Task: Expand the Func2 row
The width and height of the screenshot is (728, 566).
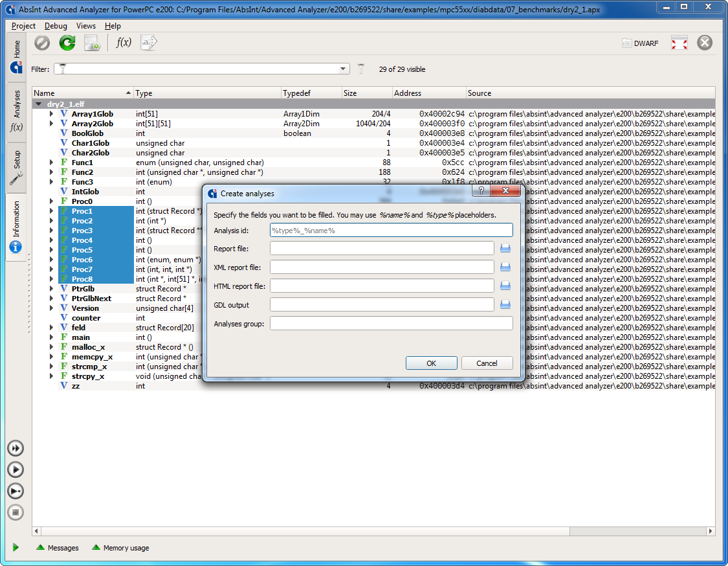Action: (52, 172)
